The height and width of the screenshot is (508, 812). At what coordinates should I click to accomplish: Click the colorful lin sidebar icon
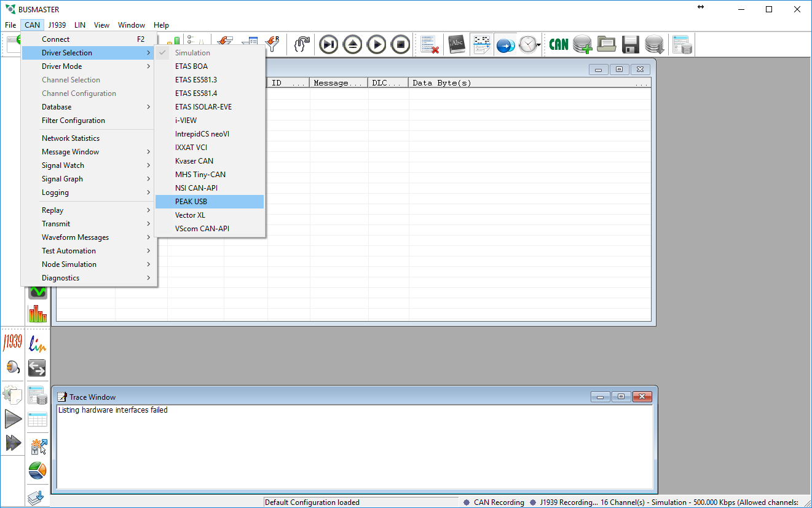tap(37, 343)
